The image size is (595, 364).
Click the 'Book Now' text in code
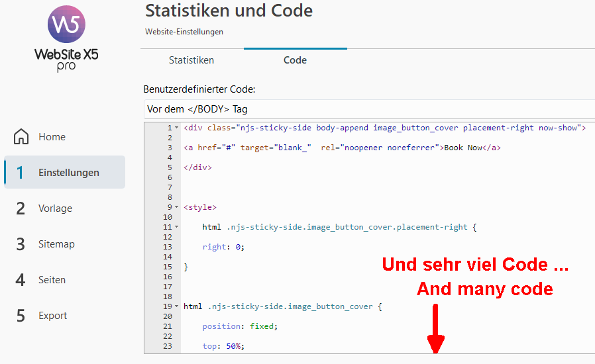pyautogui.click(x=463, y=148)
